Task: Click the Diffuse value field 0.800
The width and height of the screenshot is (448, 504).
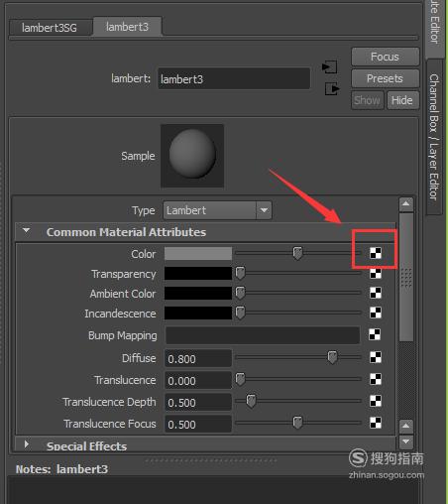Action: (x=198, y=358)
